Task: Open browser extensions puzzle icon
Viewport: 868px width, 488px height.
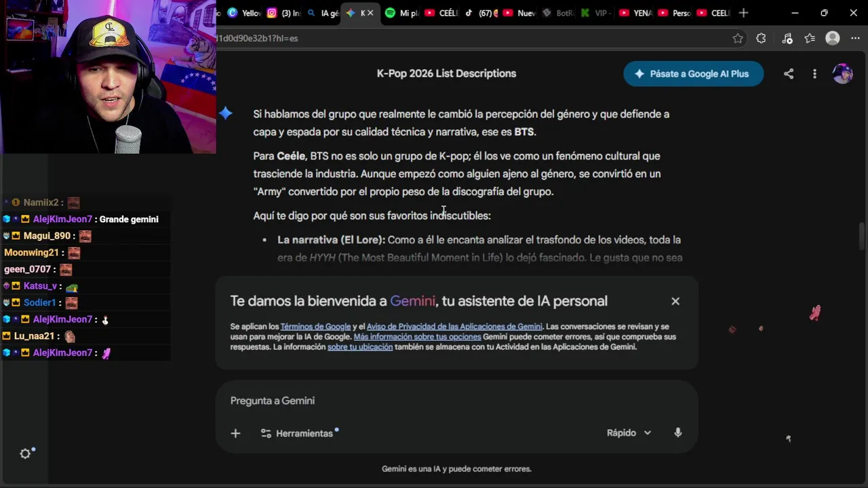Action: (x=761, y=39)
